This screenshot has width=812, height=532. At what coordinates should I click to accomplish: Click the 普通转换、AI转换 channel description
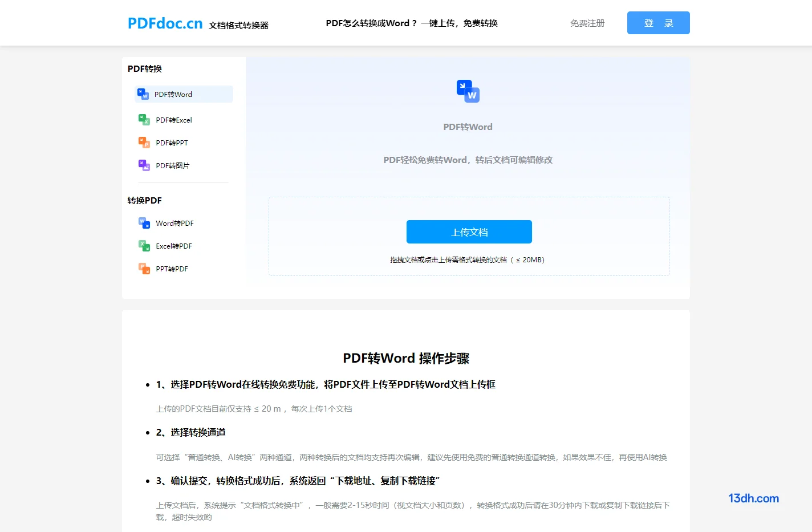coord(411,457)
